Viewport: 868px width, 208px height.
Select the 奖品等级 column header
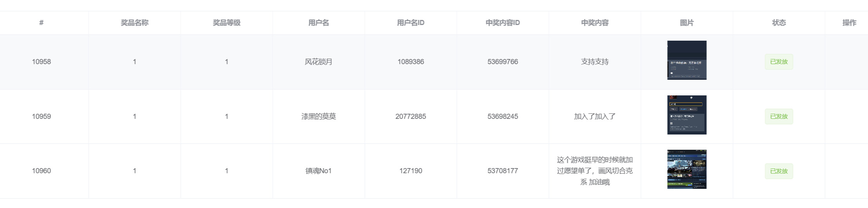(226, 23)
